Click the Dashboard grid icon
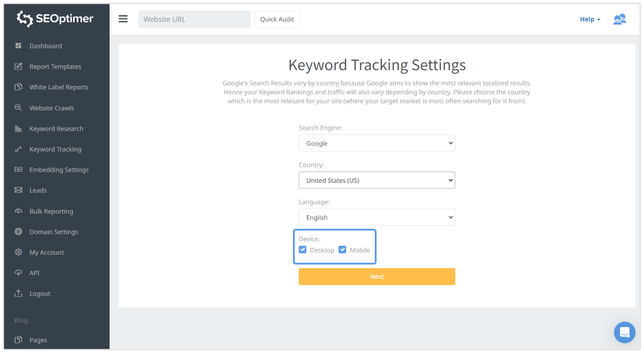 point(18,46)
